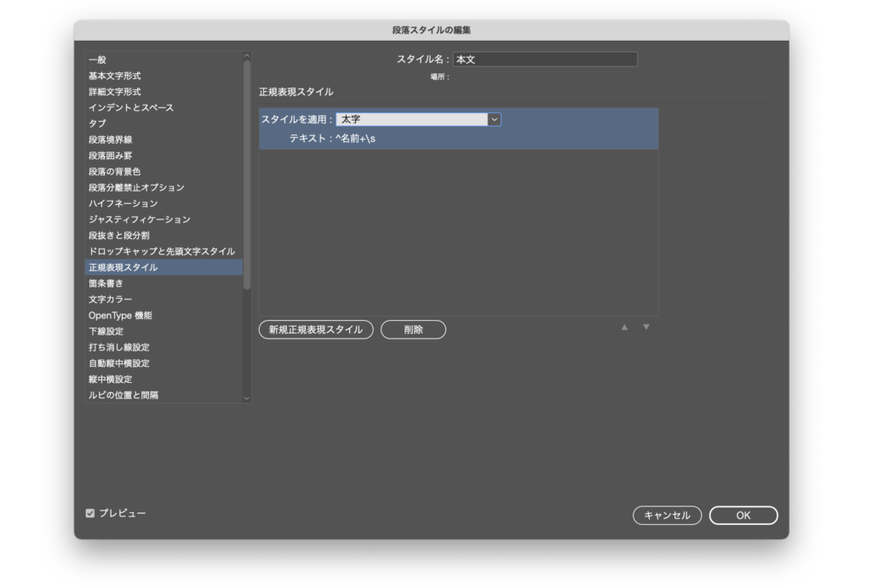Image resolution: width=872 pixels, height=588 pixels.
Task: Select the OpenType 機能 category
Action: (120, 316)
